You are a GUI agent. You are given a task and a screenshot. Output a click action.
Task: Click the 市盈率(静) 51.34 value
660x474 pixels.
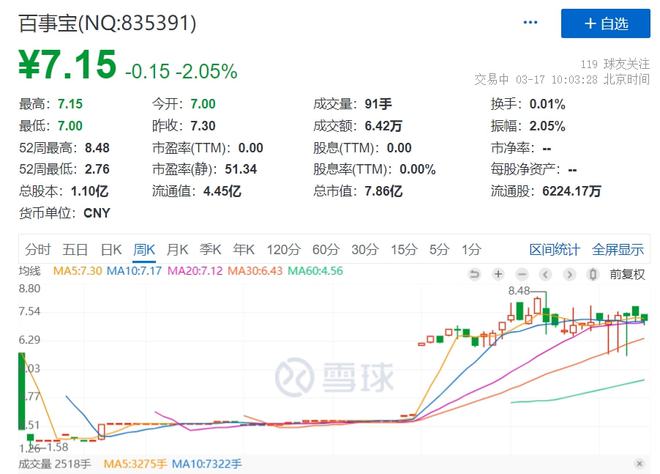click(x=205, y=169)
